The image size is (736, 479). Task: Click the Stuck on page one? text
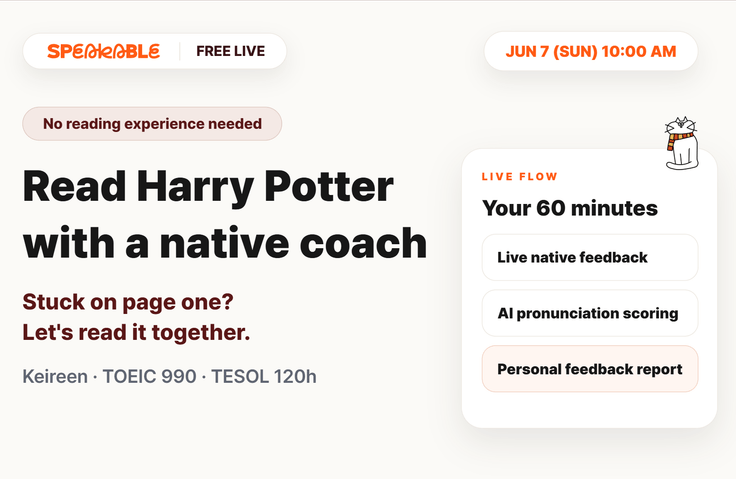[x=128, y=301]
